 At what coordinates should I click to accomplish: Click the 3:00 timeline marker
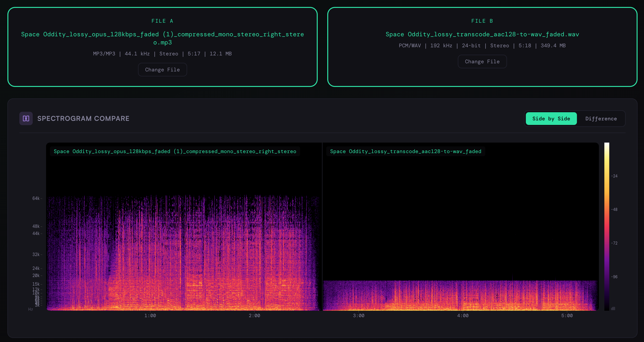(359, 315)
